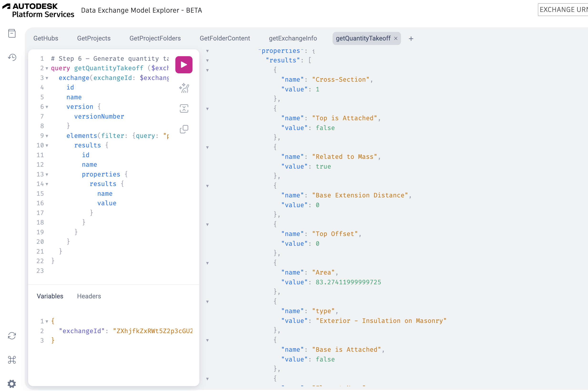
Task: Click the Autodesk Platform Services logo
Action: (x=38, y=10)
